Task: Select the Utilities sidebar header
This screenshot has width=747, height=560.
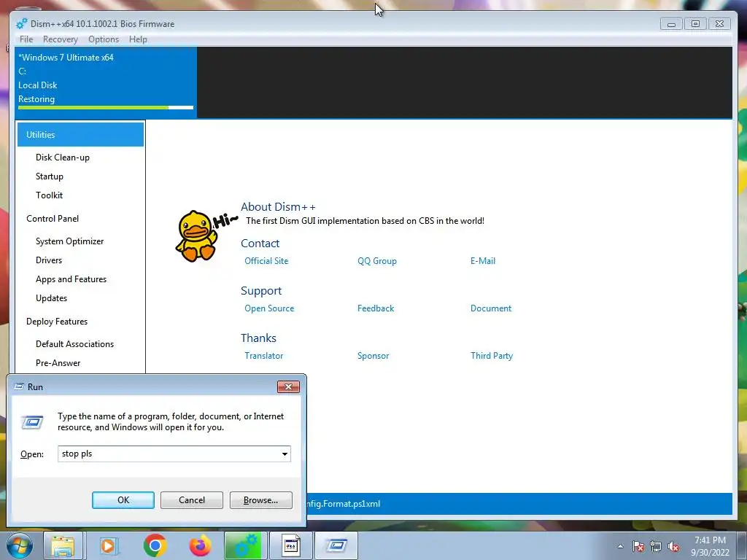Action: tap(80, 135)
